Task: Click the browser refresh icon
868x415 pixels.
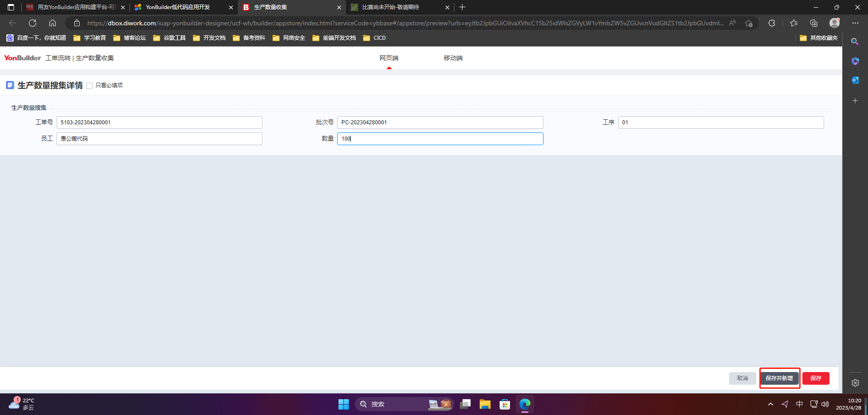Action: [x=33, y=23]
